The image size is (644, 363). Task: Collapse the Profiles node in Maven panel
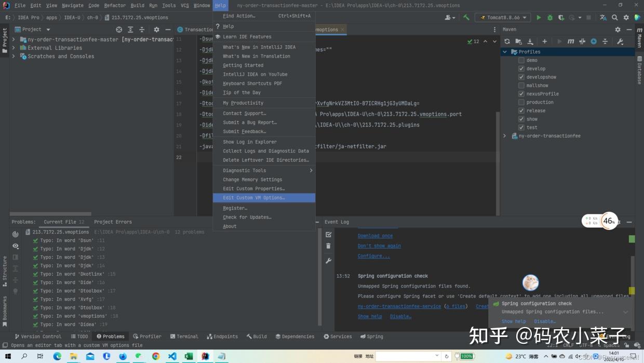point(504,51)
